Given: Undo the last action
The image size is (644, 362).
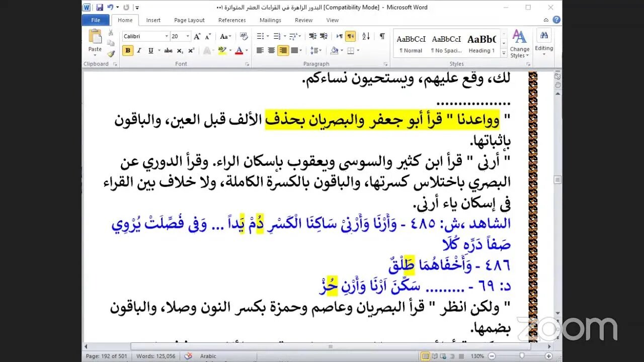Looking at the screenshot, I should [x=110, y=8].
